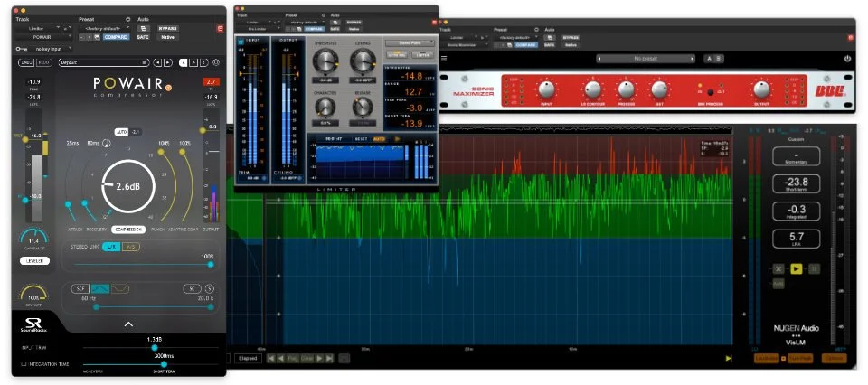The height and width of the screenshot is (385, 868).
Task: Click Pro Limiter play arrow in histogram bar
Action: (397, 139)
